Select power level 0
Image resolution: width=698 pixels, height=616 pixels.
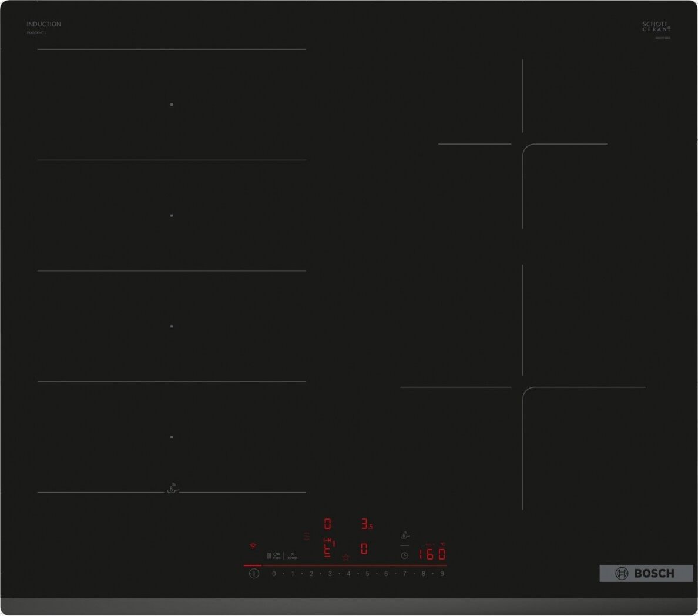pyautogui.click(x=274, y=574)
